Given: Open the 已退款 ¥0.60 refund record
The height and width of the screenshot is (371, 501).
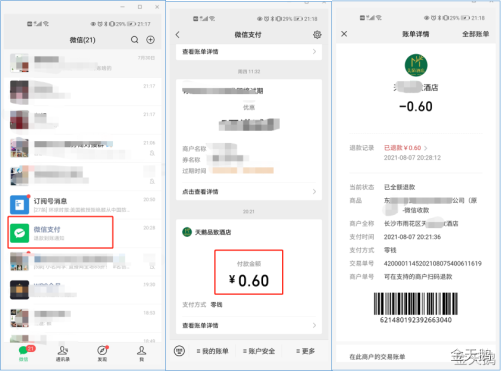Looking at the screenshot, I should tap(405, 148).
